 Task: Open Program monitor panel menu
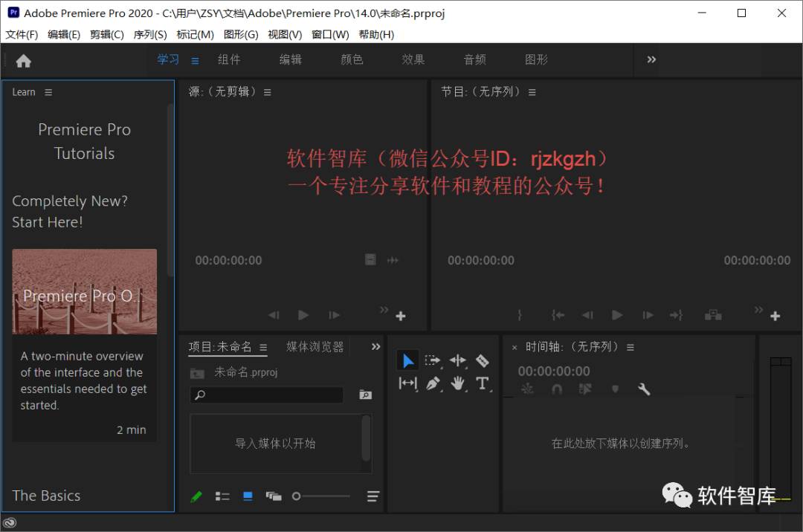coord(532,92)
